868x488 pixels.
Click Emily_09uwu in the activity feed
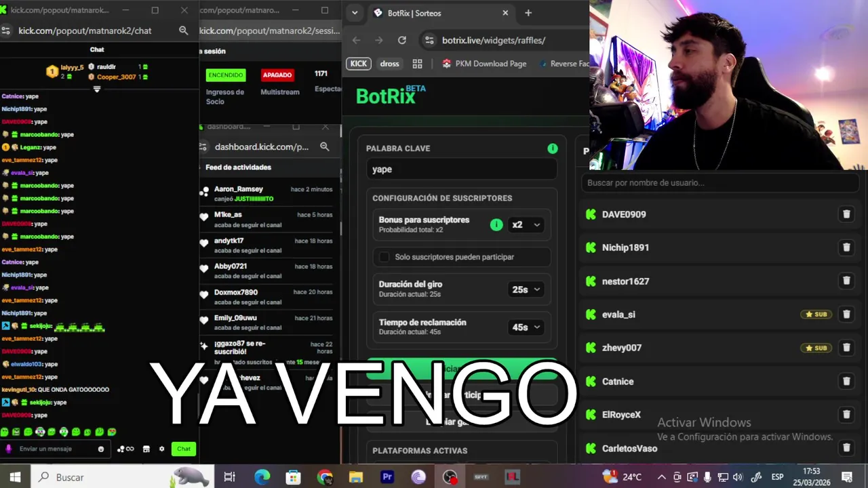[235, 318]
